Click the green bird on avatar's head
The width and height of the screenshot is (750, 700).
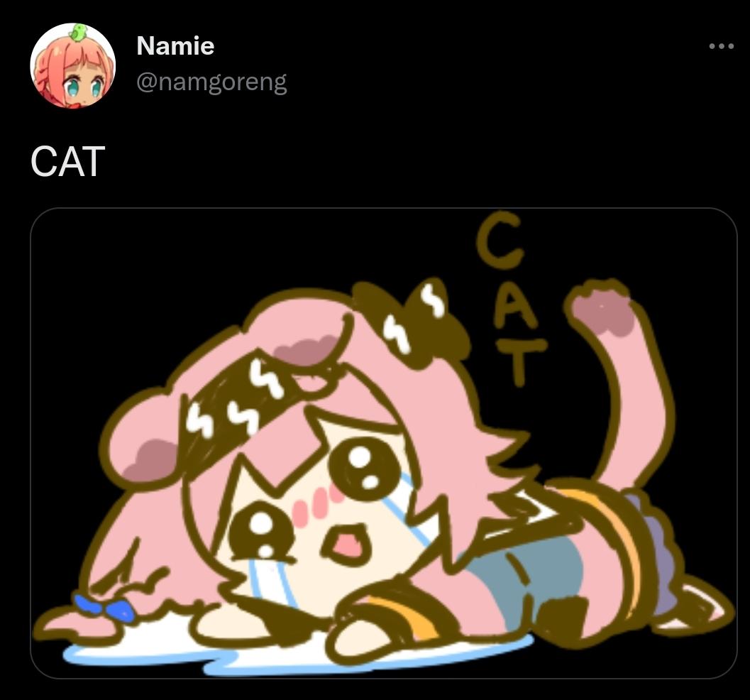(x=79, y=32)
